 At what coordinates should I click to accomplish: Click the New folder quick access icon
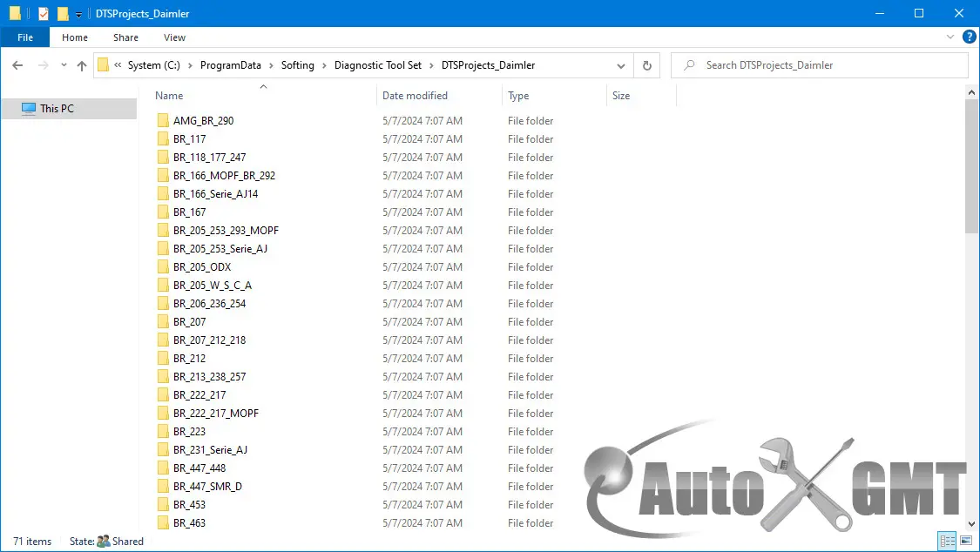click(x=63, y=13)
